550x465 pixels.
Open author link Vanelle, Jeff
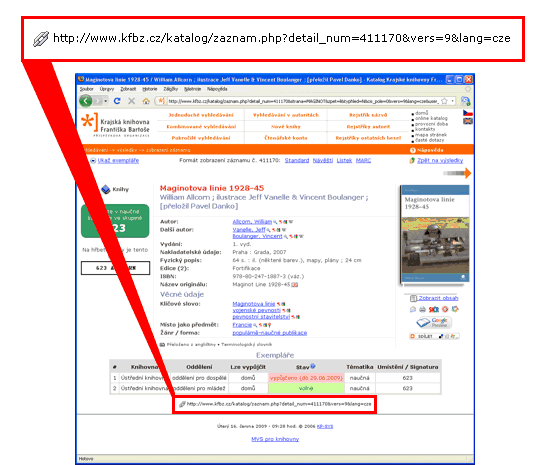pyautogui.click(x=249, y=230)
